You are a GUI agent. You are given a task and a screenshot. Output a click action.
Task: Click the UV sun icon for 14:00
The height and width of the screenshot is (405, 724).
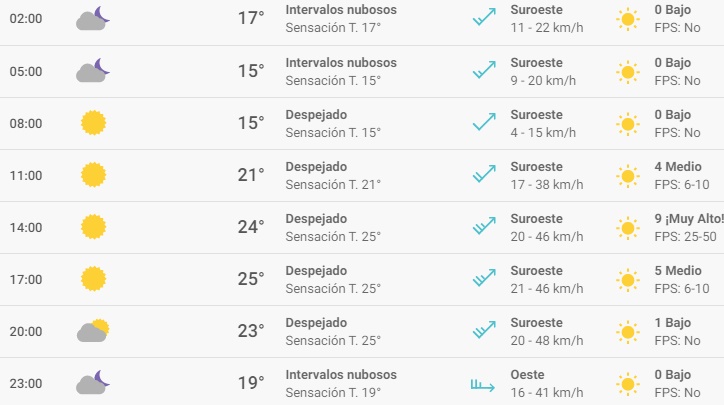628,228
